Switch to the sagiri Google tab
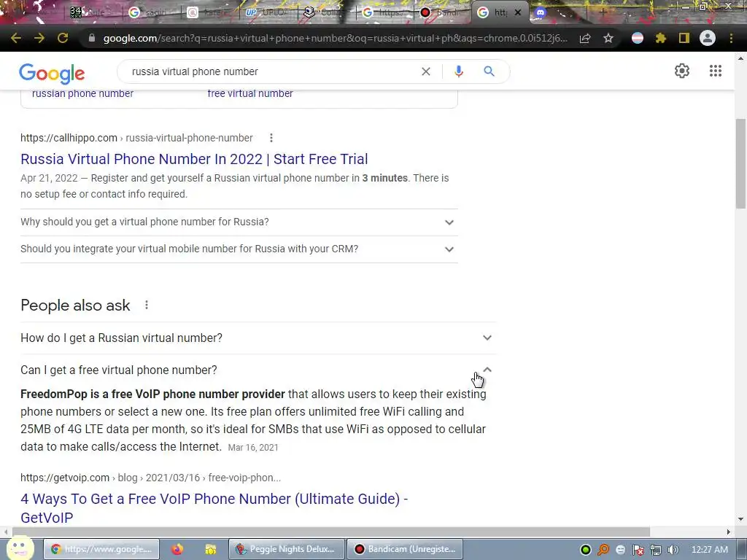 pos(152,12)
